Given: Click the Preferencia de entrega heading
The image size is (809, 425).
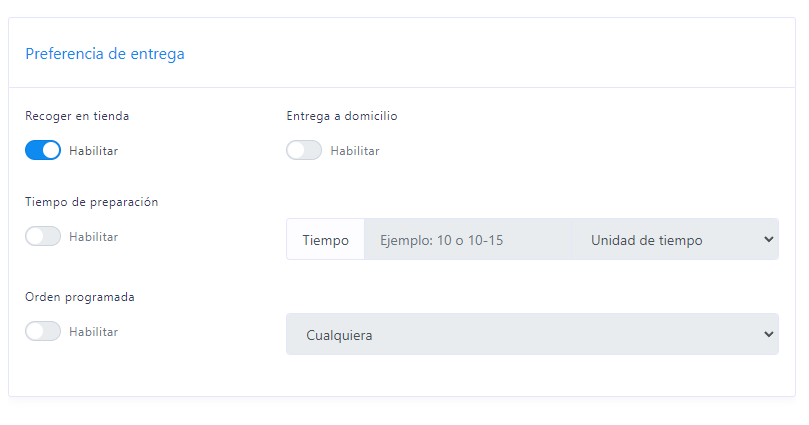Looking at the screenshot, I should coord(105,54).
